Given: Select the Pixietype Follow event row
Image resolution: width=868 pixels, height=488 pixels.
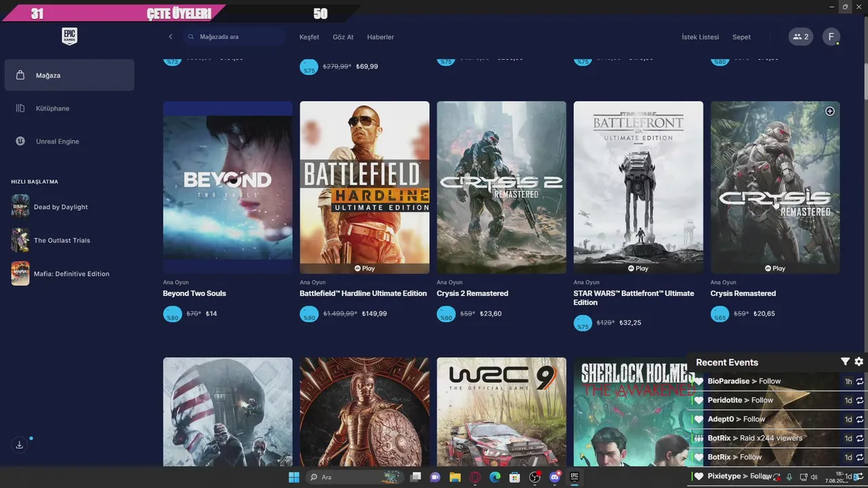Looking at the screenshot, I should [x=778, y=476].
